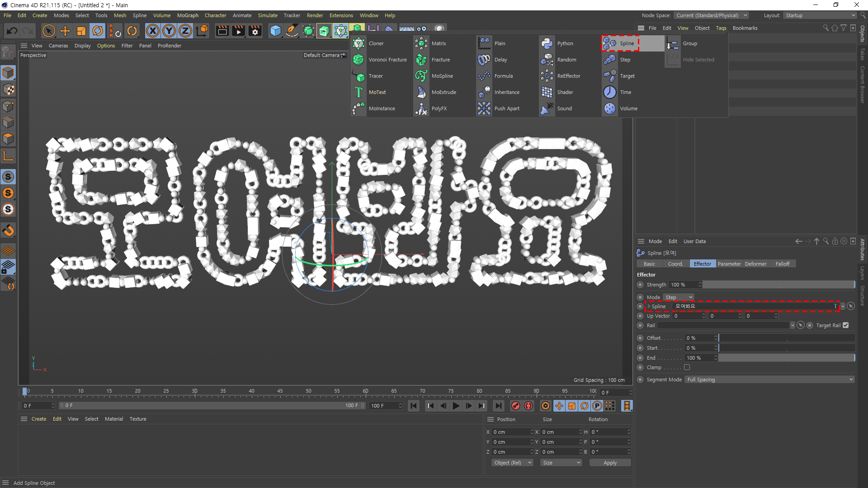Switch to the Falloff tab
This screenshot has width=868, height=488.
tap(782, 264)
